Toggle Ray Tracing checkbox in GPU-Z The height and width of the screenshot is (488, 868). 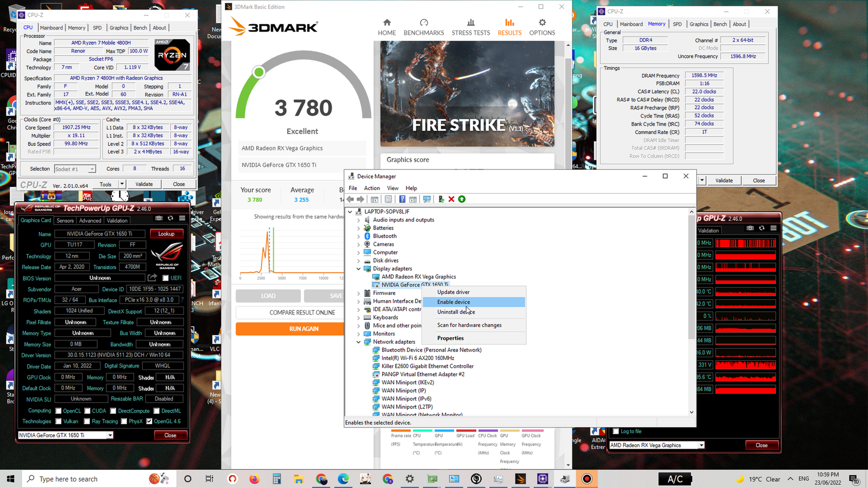click(87, 421)
